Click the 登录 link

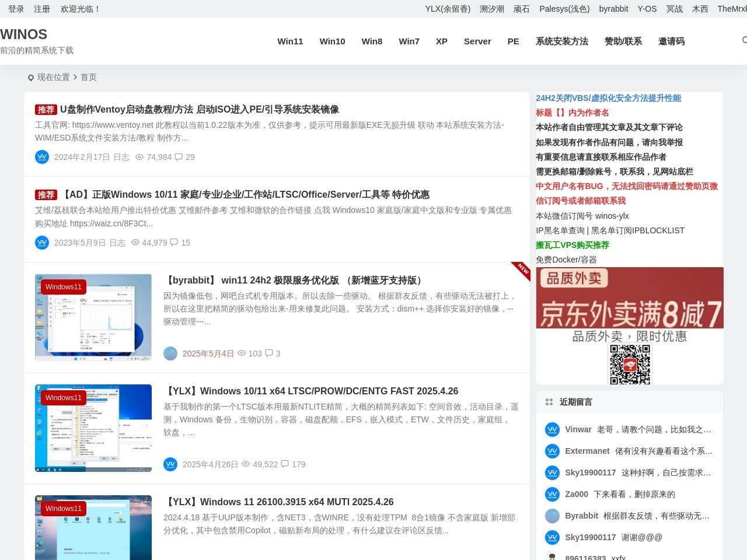click(16, 9)
